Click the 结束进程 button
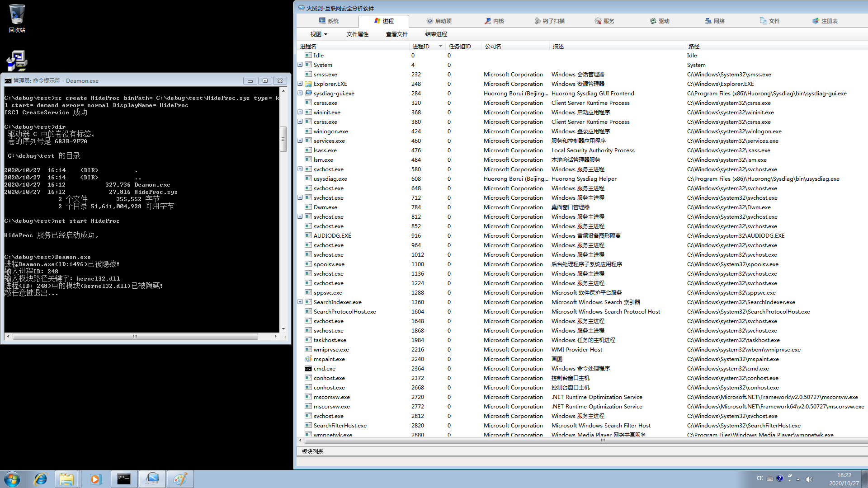This screenshot has width=868, height=488. (x=436, y=34)
